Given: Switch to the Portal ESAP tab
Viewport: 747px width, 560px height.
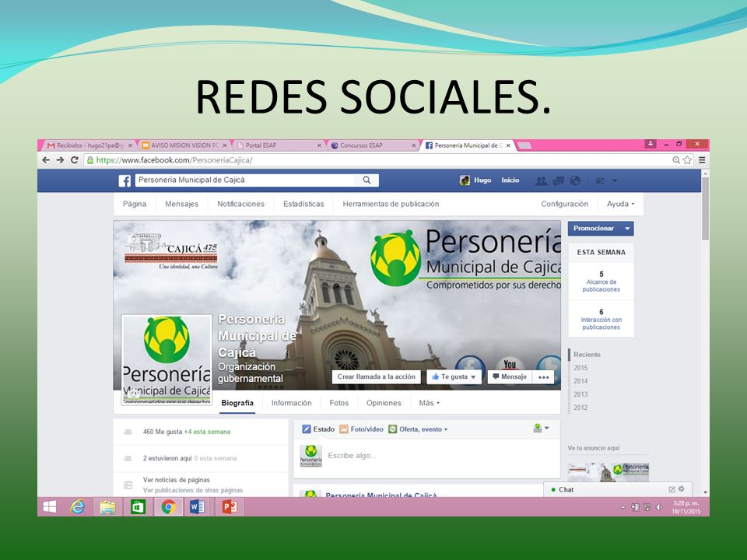Looking at the screenshot, I should click(x=279, y=145).
